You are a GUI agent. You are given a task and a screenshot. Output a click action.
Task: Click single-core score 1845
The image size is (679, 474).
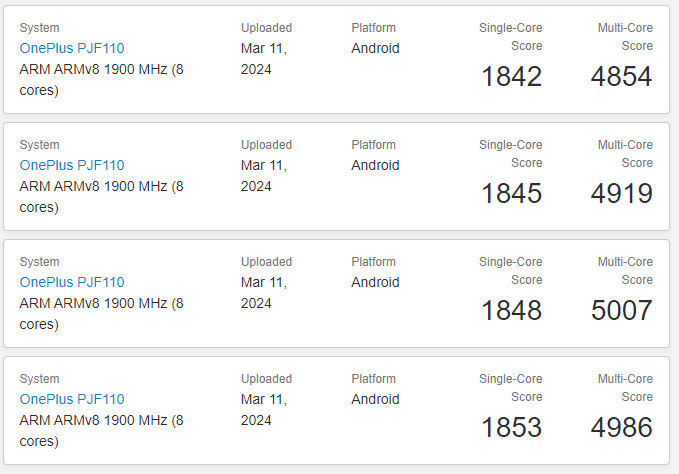coord(511,193)
